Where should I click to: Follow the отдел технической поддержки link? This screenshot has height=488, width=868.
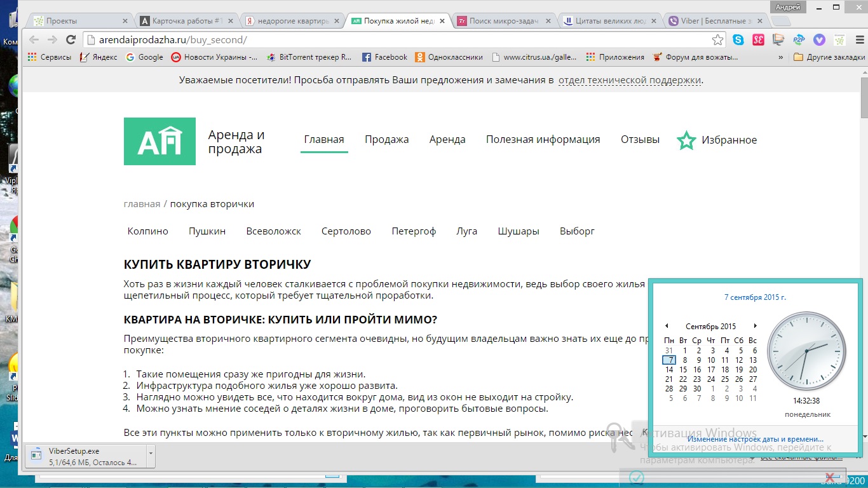[x=630, y=80]
